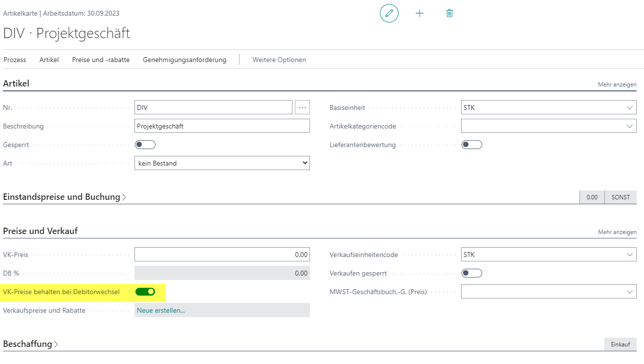Open the Preise und -rabatte menu
Screen dimensions: 644x364
[x=101, y=60]
